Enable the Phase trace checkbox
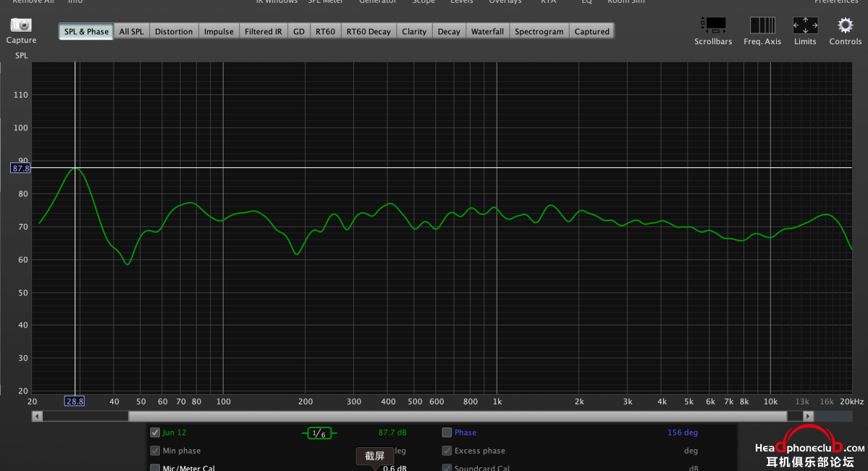 (447, 432)
